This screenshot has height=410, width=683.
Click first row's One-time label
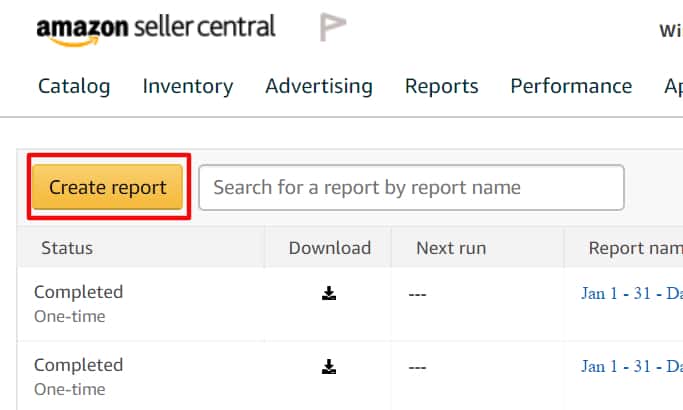pyautogui.click(x=70, y=316)
